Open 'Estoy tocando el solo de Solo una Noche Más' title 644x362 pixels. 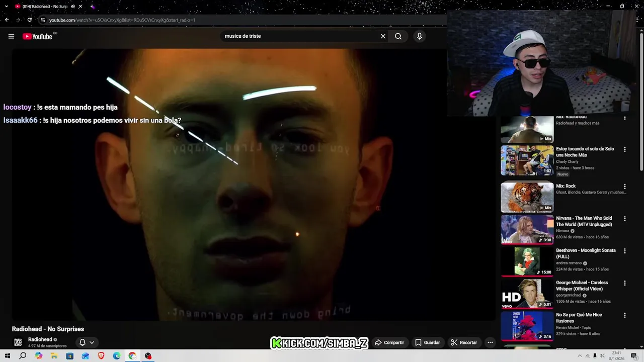(585, 152)
